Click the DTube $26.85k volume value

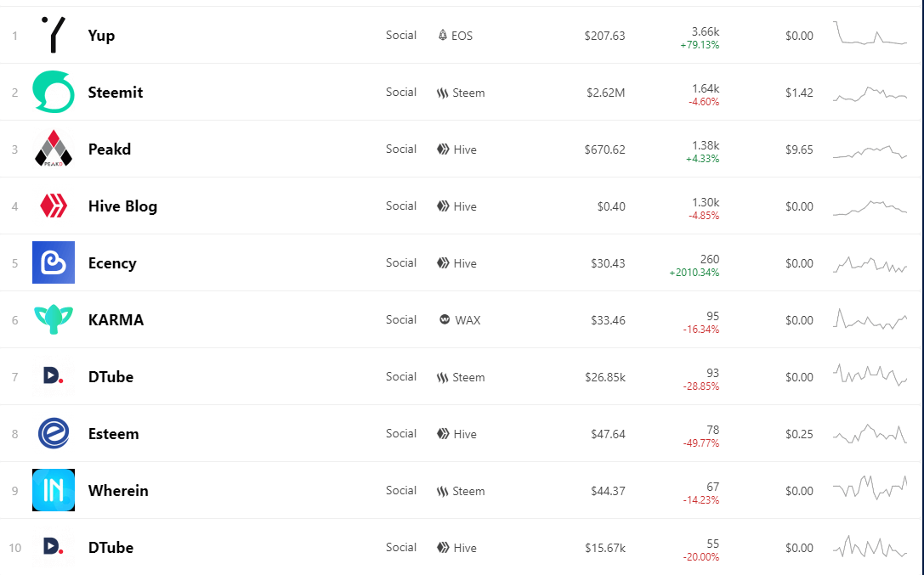coord(605,377)
